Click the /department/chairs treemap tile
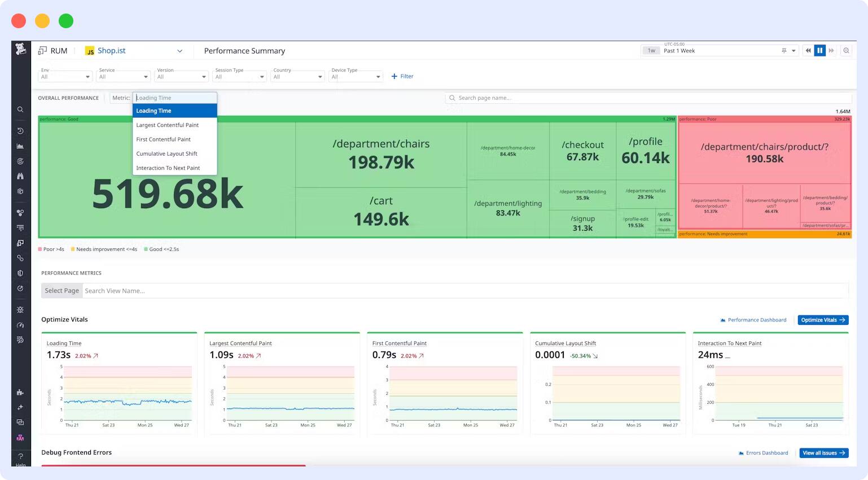This screenshot has height=480, width=868. pyautogui.click(x=381, y=155)
